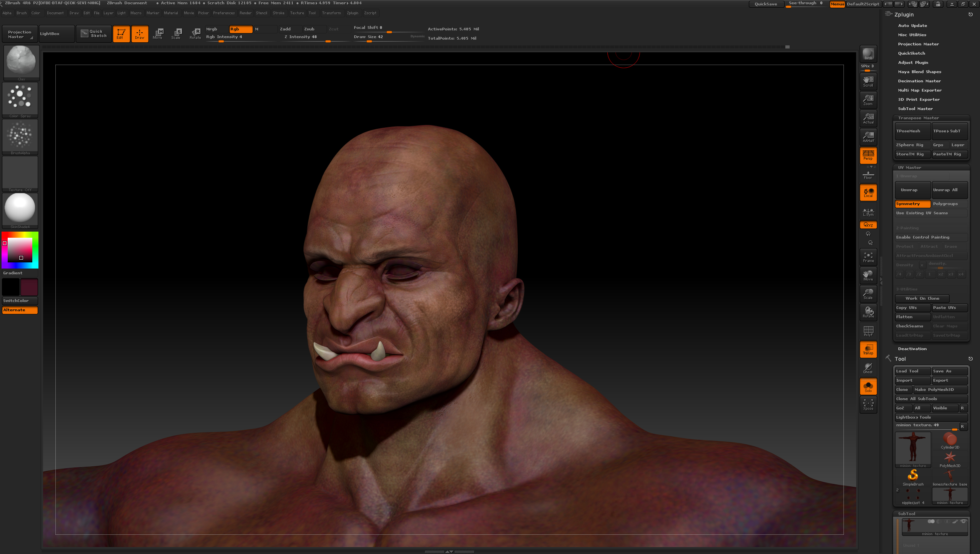This screenshot has height=554, width=980.
Task: Activate the Scale tool in top toolbar
Action: (x=176, y=33)
